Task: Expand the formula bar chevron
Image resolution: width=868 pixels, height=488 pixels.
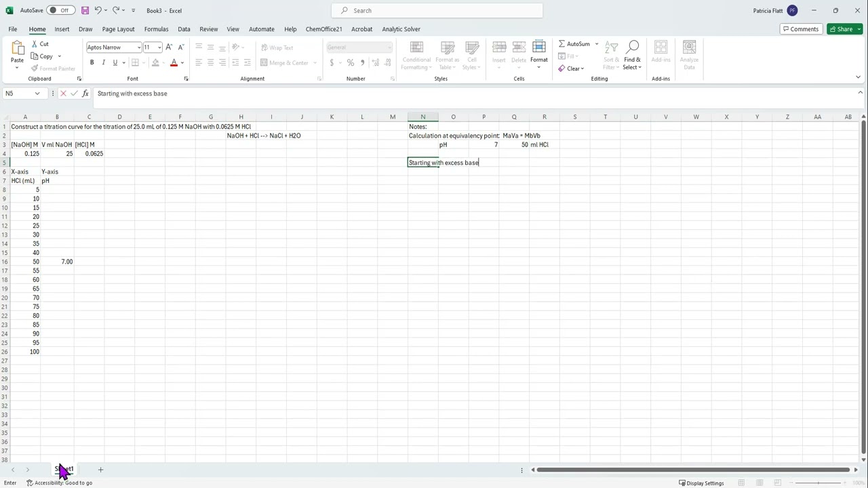Action: coord(860,93)
